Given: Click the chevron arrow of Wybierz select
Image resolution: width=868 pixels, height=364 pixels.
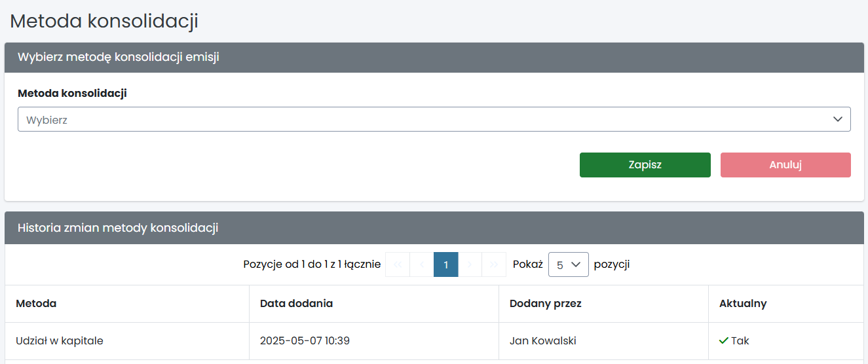Looking at the screenshot, I should 837,120.
